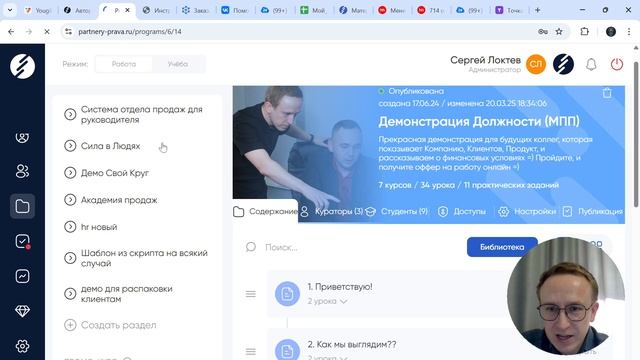The height and width of the screenshot is (360, 640).
Task: Select the Настройки tab
Action: (x=527, y=211)
